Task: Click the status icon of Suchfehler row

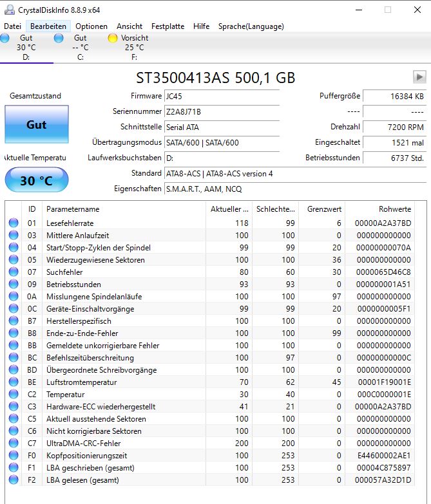Action: tap(14, 272)
